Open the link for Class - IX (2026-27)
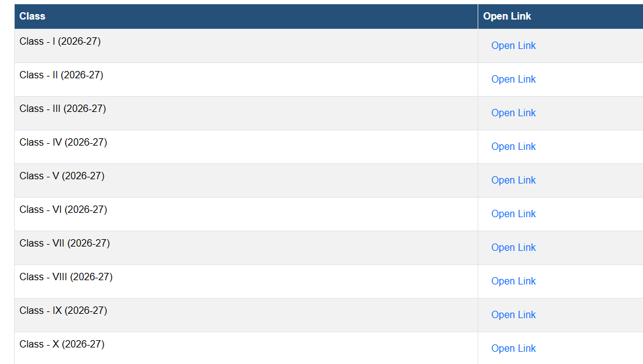The height and width of the screenshot is (364, 643). point(513,314)
